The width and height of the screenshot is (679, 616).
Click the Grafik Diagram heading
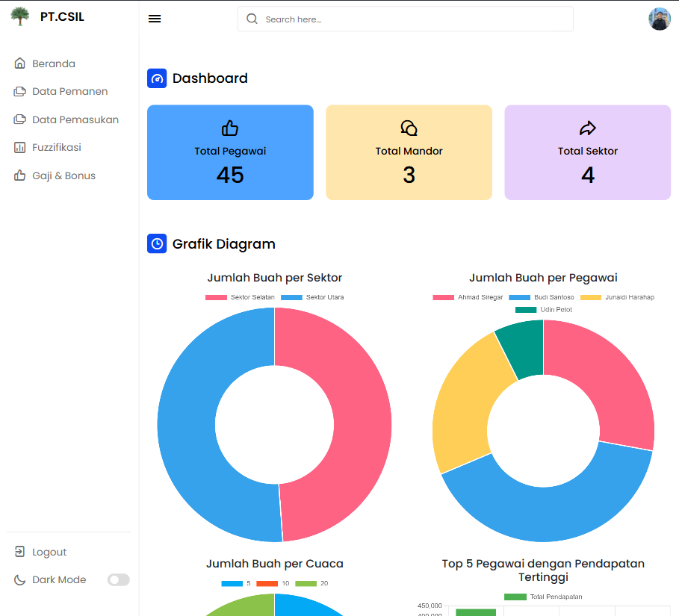tap(224, 243)
